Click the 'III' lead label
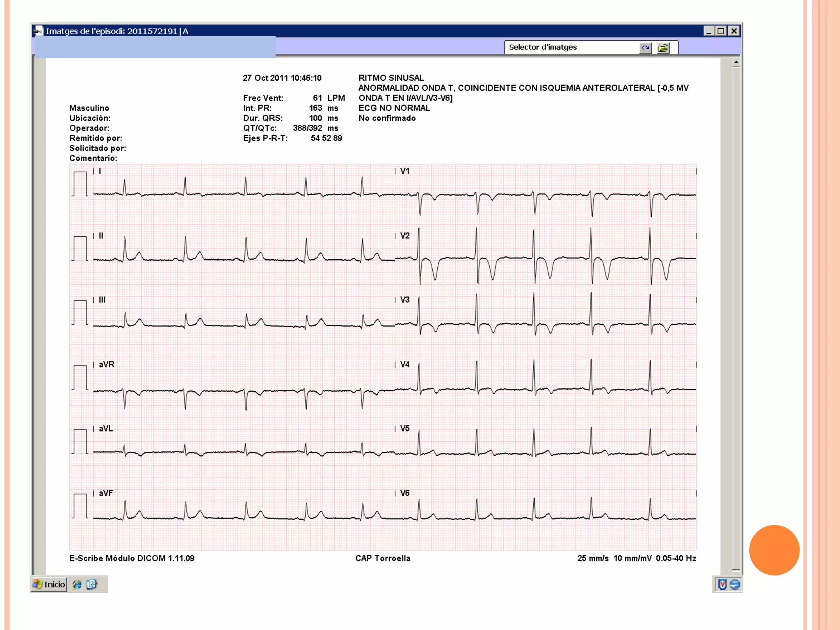 pyautogui.click(x=102, y=300)
